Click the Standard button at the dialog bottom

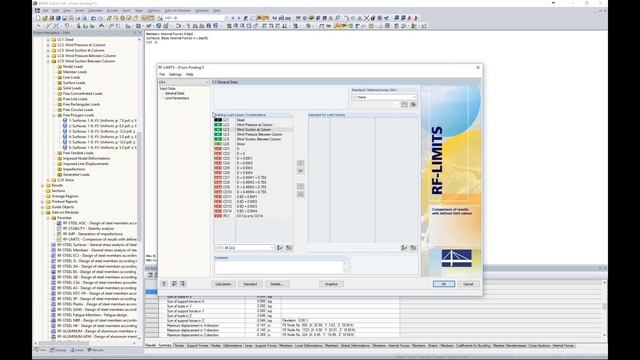(250, 284)
